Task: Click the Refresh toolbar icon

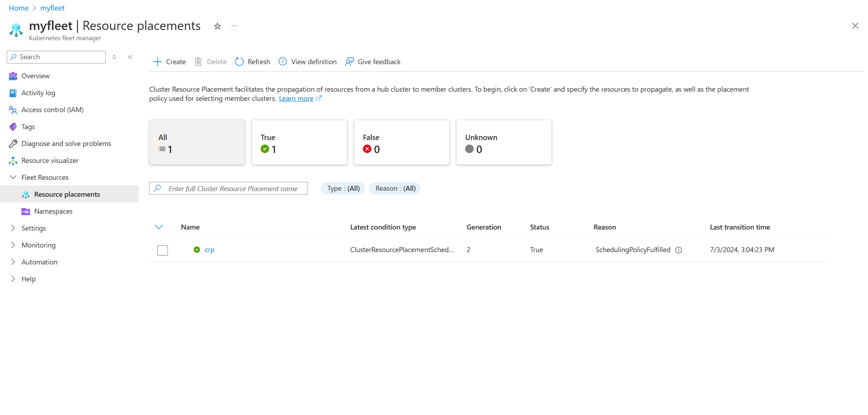Action: click(x=239, y=62)
